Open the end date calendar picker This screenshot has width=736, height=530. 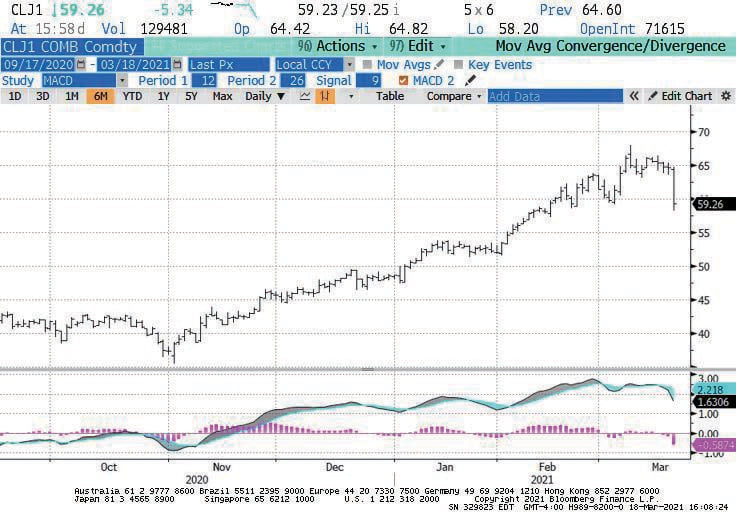click(x=177, y=64)
